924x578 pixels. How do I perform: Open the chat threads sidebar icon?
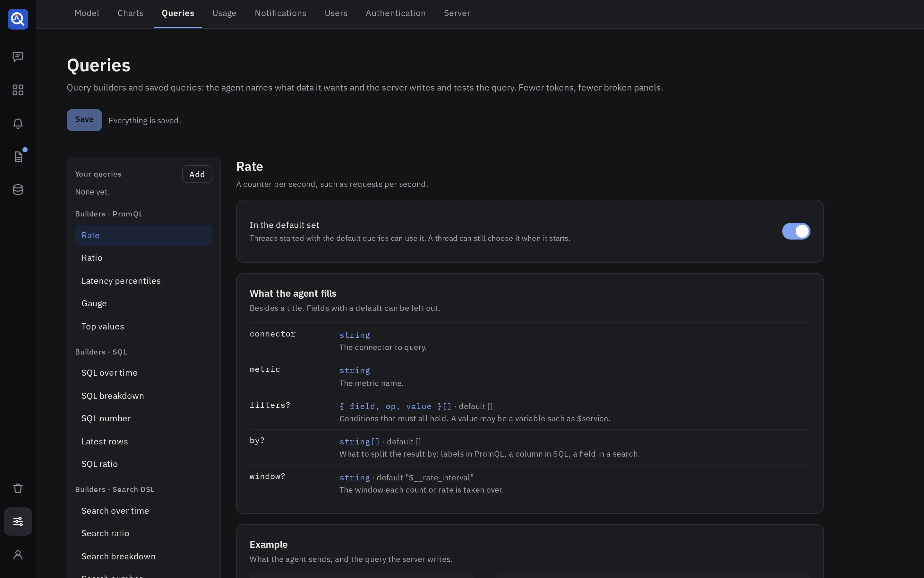[x=18, y=57]
